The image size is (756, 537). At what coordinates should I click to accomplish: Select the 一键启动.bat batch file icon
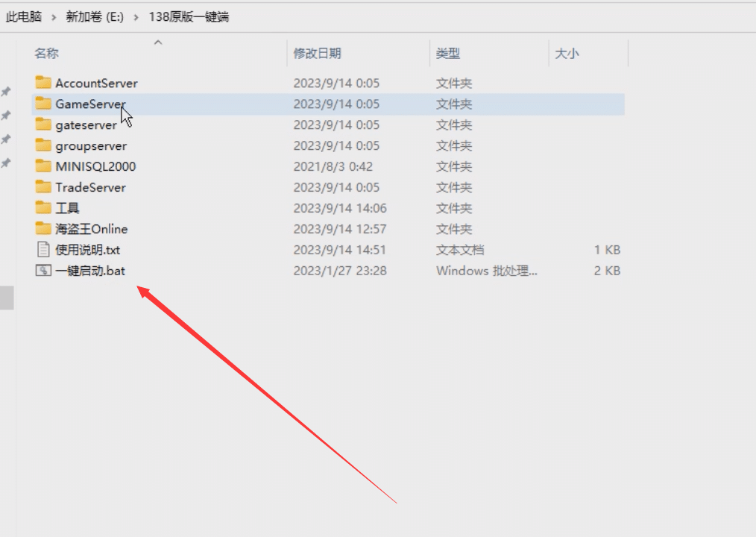pos(43,271)
